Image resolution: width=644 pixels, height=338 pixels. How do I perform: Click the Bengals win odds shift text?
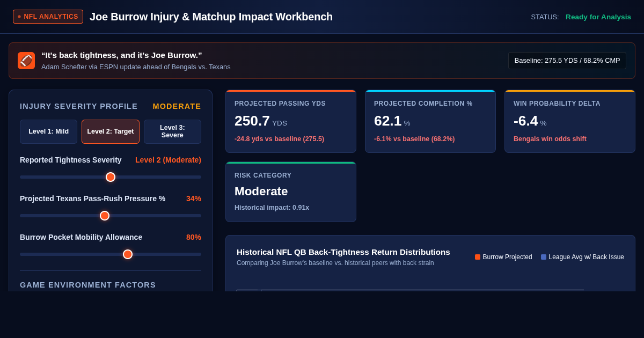[550, 139]
